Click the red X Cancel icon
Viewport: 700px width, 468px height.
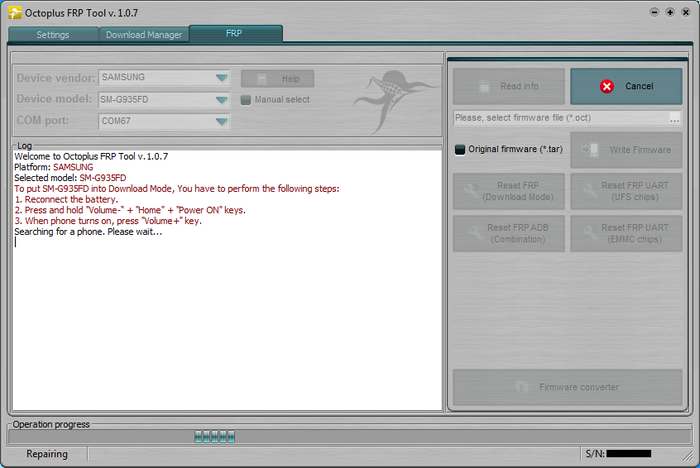coord(607,87)
